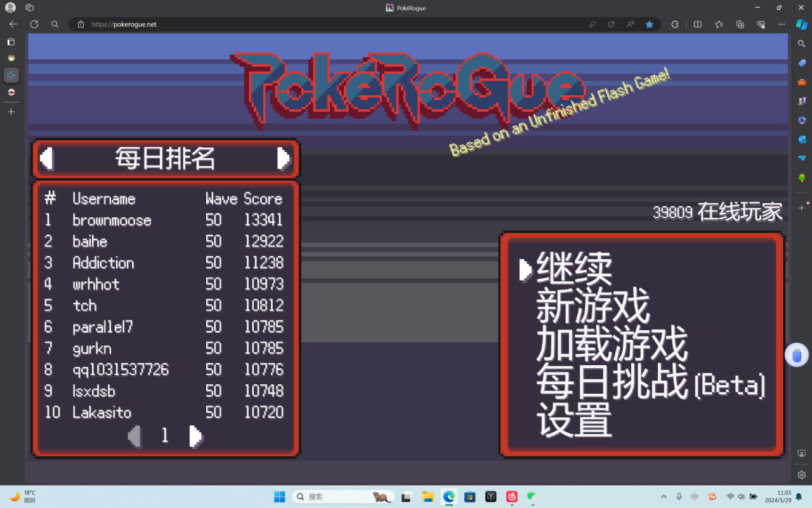Click the taskbar 搜索 search box
Image resolution: width=812 pixels, height=508 pixels.
tap(343, 497)
